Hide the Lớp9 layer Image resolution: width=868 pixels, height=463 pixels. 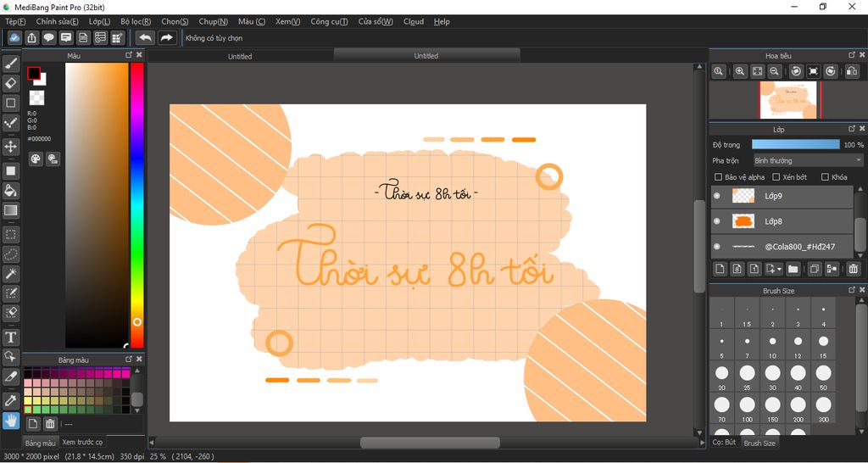[x=717, y=196]
